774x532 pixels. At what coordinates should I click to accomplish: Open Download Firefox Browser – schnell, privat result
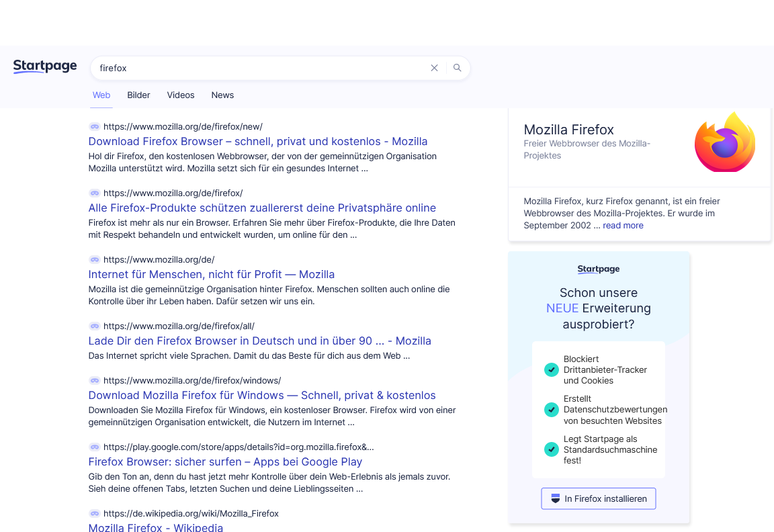pos(258,141)
